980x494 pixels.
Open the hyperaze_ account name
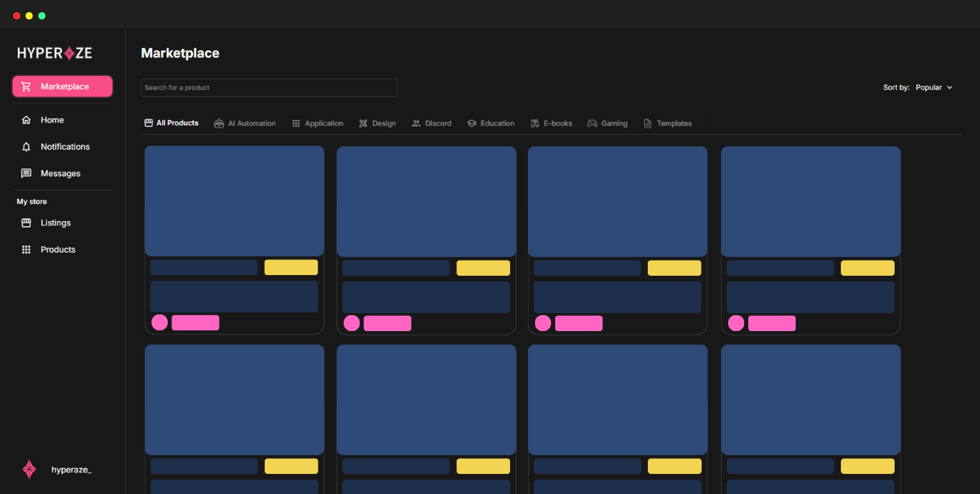pos(72,470)
